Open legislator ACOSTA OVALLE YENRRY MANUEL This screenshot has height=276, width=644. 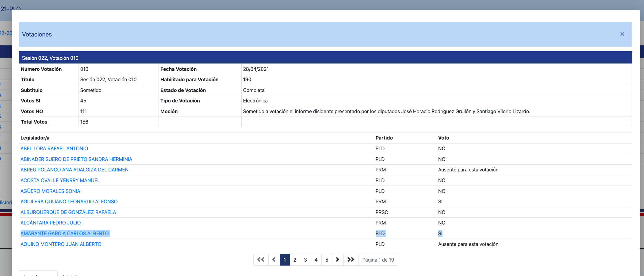point(60,180)
